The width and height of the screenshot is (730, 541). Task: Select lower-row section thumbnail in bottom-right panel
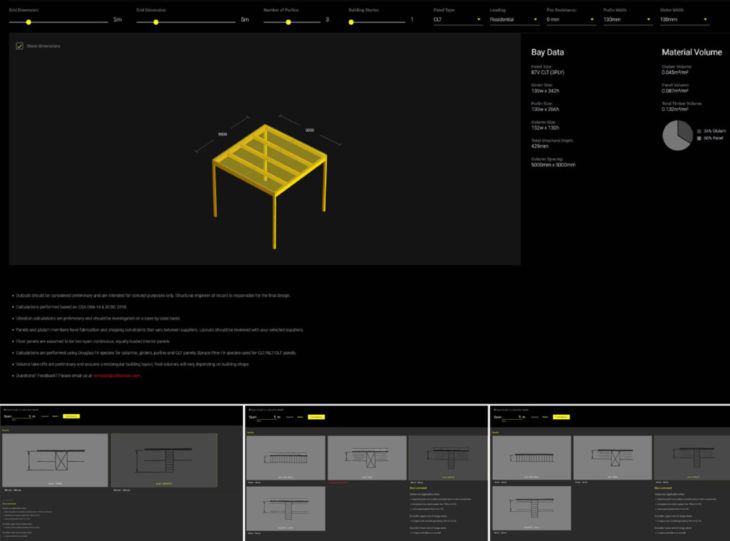click(530, 508)
